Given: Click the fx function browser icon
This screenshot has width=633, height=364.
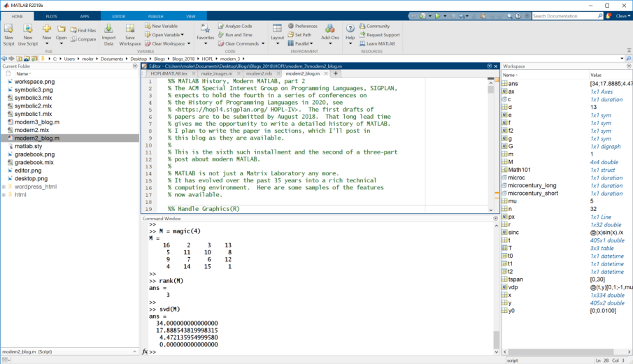Looking at the screenshot, I should (x=145, y=351).
